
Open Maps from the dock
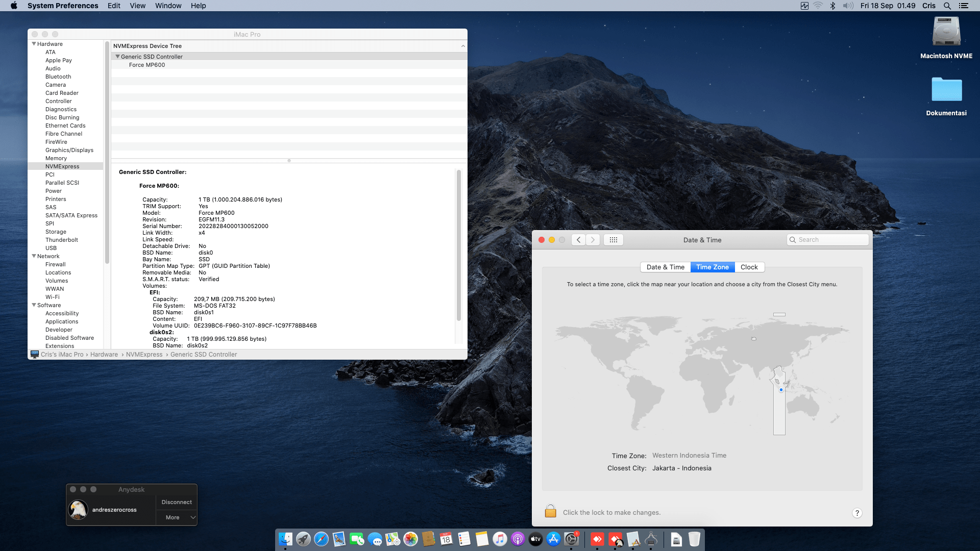coord(393,539)
